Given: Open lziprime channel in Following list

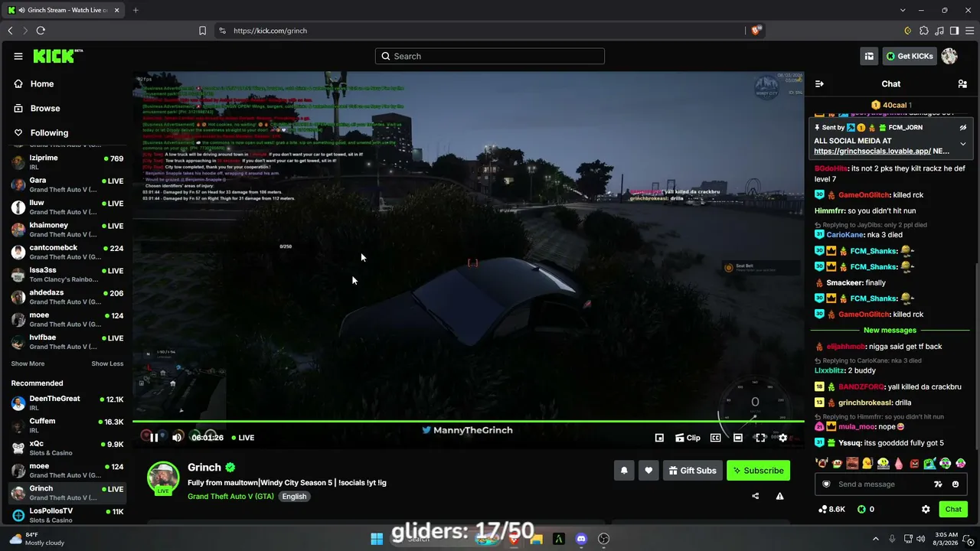Looking at the screenshot, I should (67, 162).
